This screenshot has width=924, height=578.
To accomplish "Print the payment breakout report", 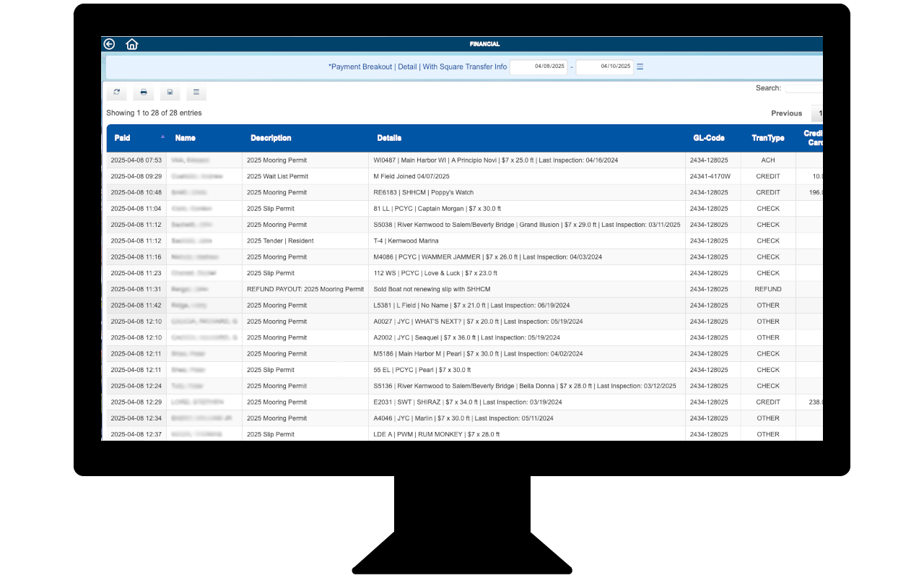I will [x=144, y=92].
